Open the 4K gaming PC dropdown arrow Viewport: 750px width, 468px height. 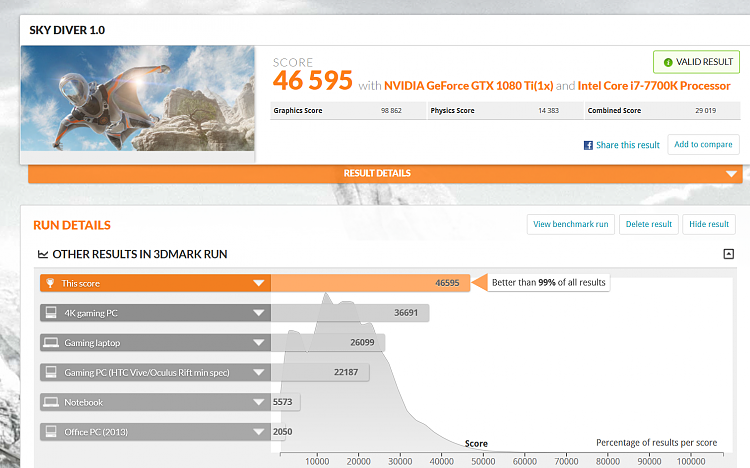point(259,313)
